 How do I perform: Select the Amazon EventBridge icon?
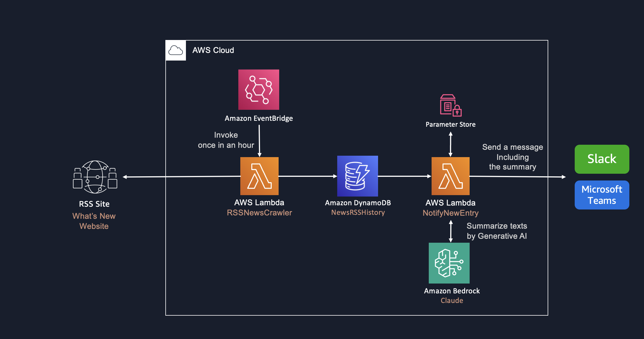point(259,90)
